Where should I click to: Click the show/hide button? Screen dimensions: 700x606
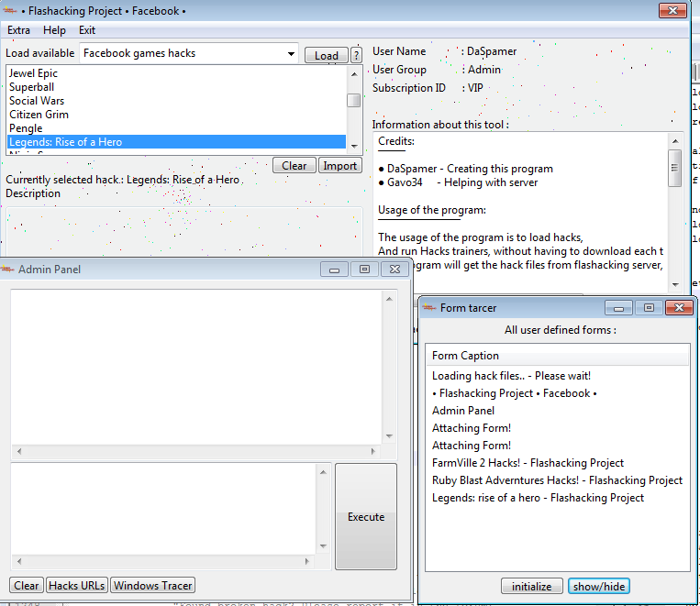[x=599, y=586]
